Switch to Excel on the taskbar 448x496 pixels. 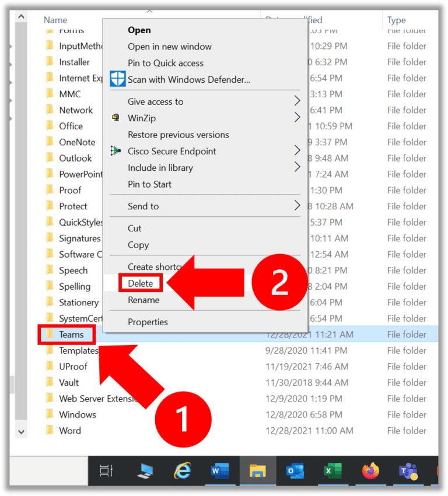tap(332, 470)
